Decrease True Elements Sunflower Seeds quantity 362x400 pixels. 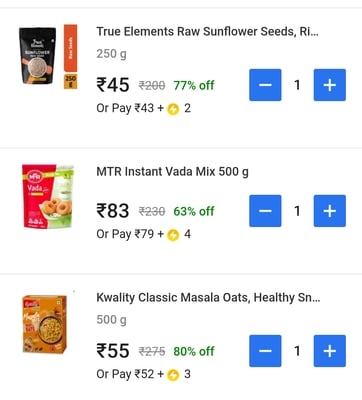coord(265,85)
